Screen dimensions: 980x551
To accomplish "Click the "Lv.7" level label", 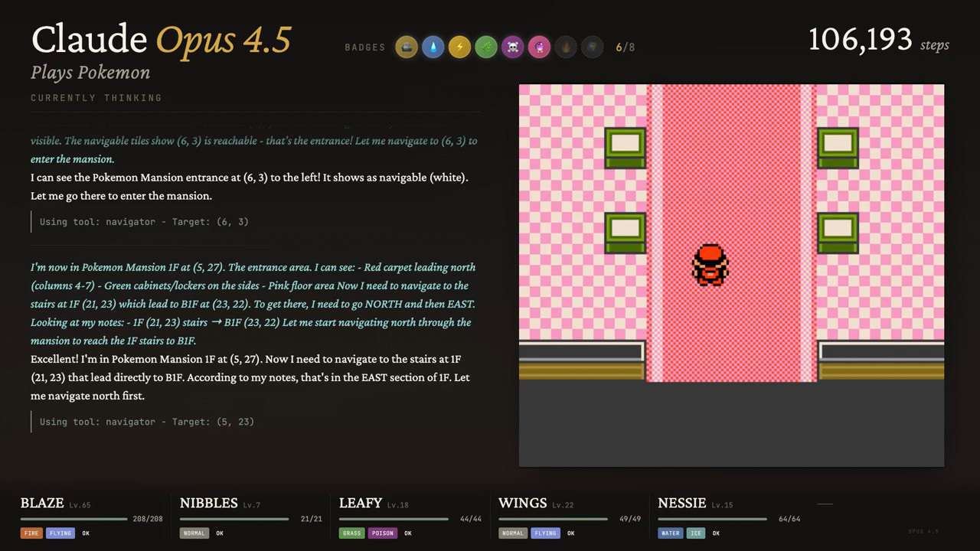I will tap(251, 505).
